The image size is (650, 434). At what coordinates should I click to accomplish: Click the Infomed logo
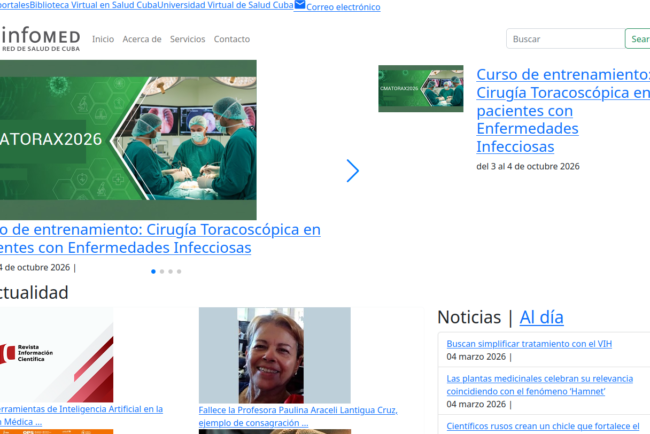[40, 40]
